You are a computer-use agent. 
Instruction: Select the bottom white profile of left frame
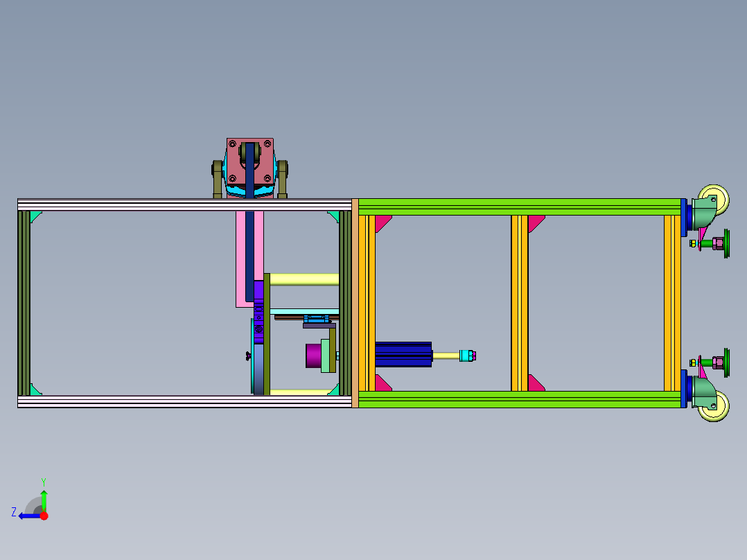pyautogui.click(x=185, y=402)
